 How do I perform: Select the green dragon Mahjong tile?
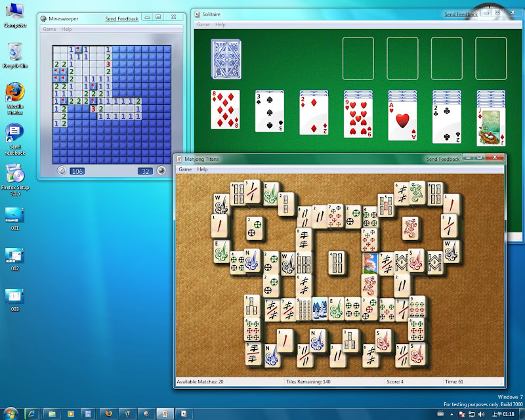click(x=417, y=192)
